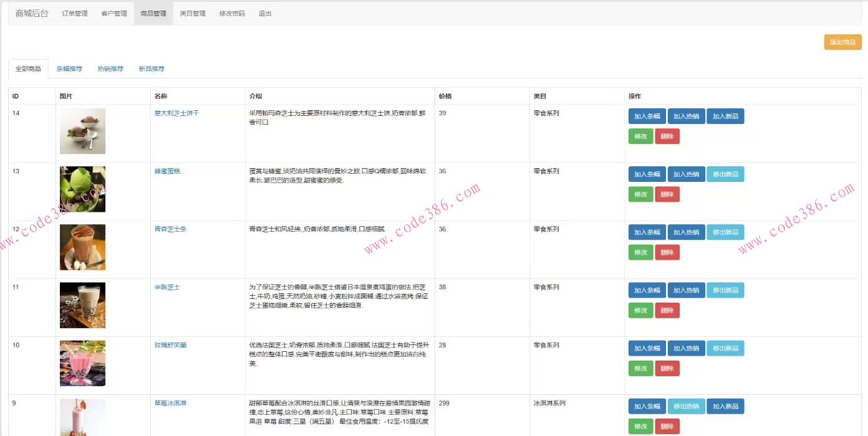The width and height of the screenshot is (868, 436).
Task: Switch to the 热销推荐 tab
Action: tap(110, 69)
